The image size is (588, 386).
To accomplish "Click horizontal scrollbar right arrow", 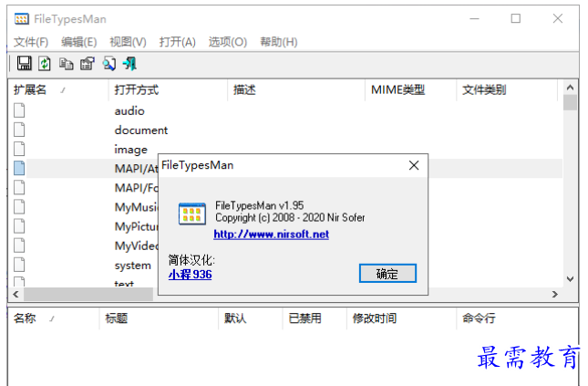I will (x=555, y=294).
